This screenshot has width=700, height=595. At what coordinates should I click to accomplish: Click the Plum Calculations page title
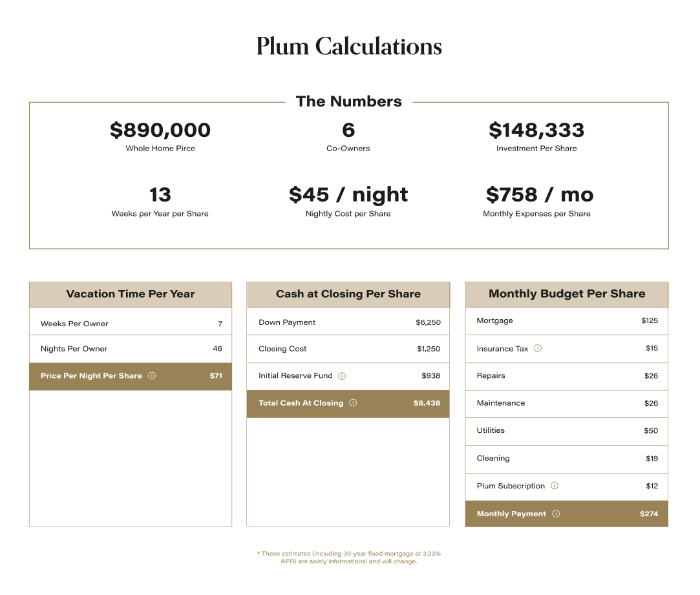349,47
